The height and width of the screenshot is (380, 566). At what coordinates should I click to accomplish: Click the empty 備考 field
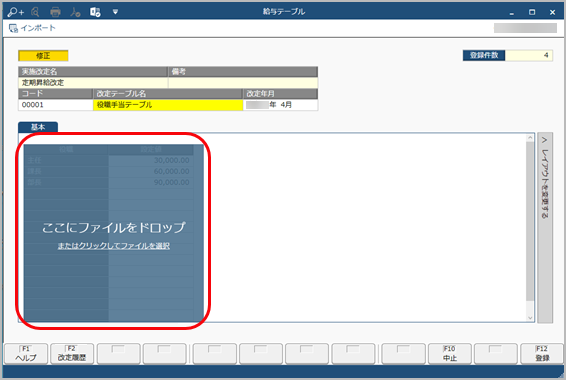tap(243, 82)
